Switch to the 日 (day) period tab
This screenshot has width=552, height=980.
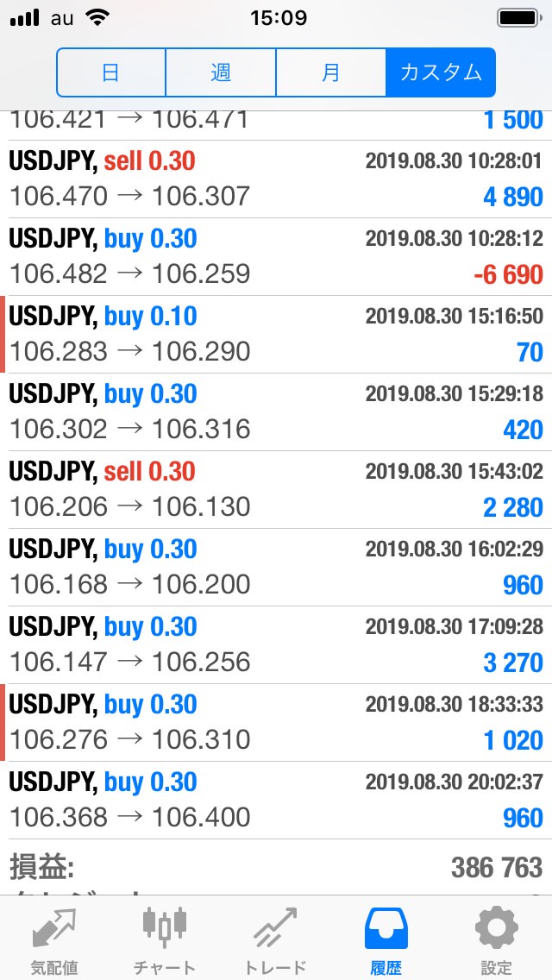tap(110, 72)
